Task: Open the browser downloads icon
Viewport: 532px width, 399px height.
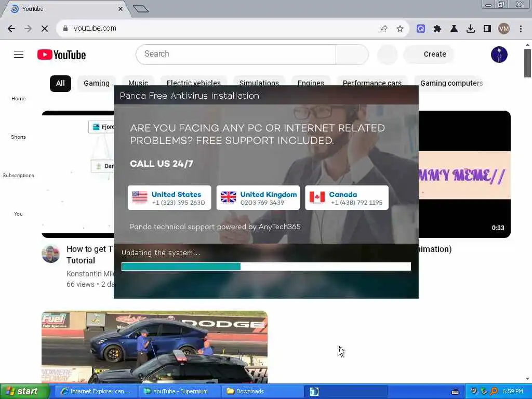Action: [471, 29]
